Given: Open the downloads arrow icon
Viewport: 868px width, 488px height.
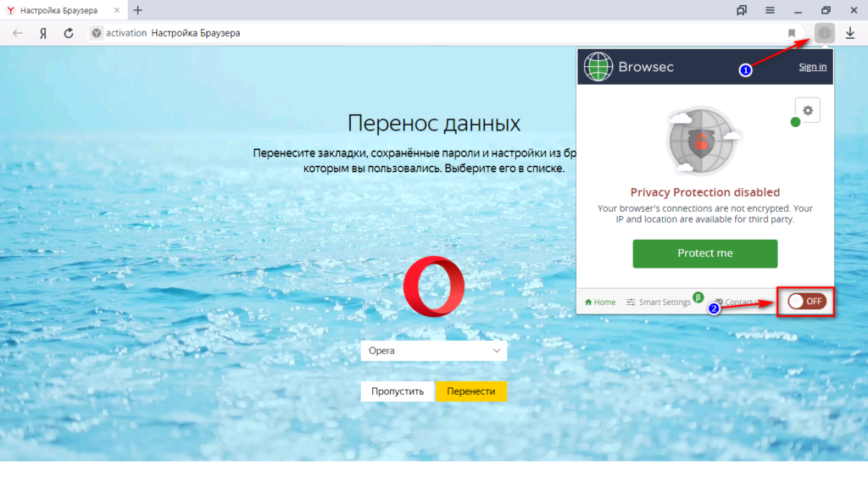Looking at the screenshot, I should (x=850, y=33).
